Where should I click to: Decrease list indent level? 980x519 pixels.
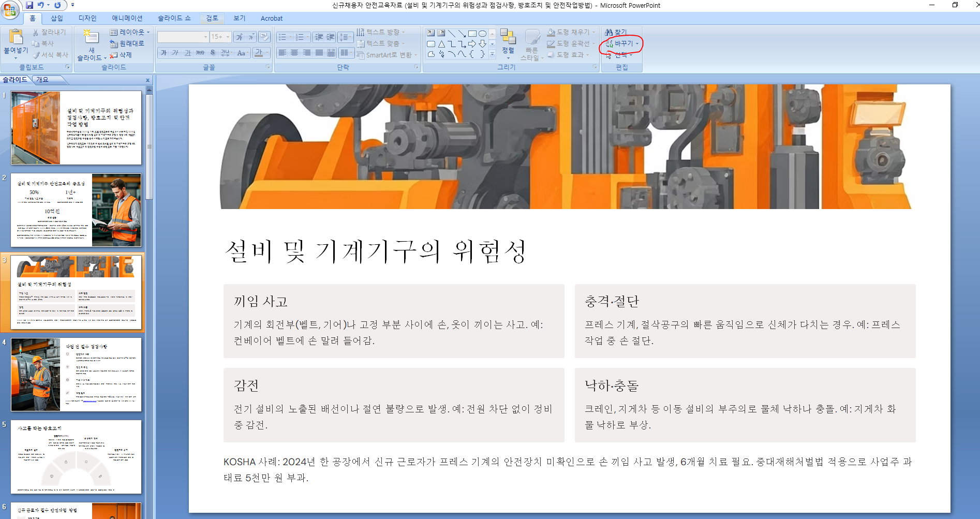point(319,37)
